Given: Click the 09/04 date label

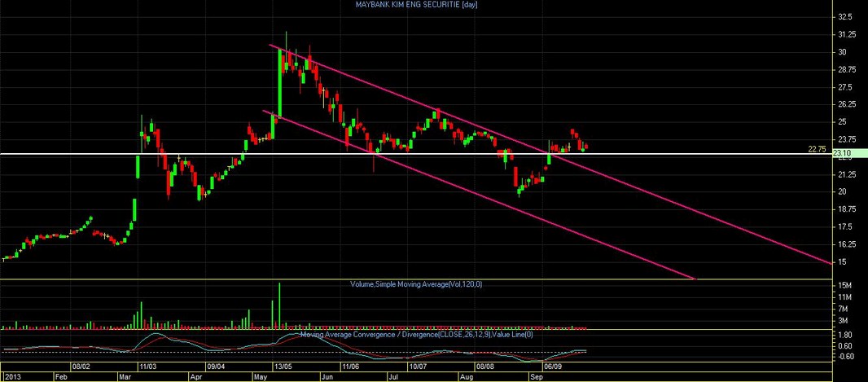Looking at the screenshot, I should pyautogui.click(x=215, y=367).
